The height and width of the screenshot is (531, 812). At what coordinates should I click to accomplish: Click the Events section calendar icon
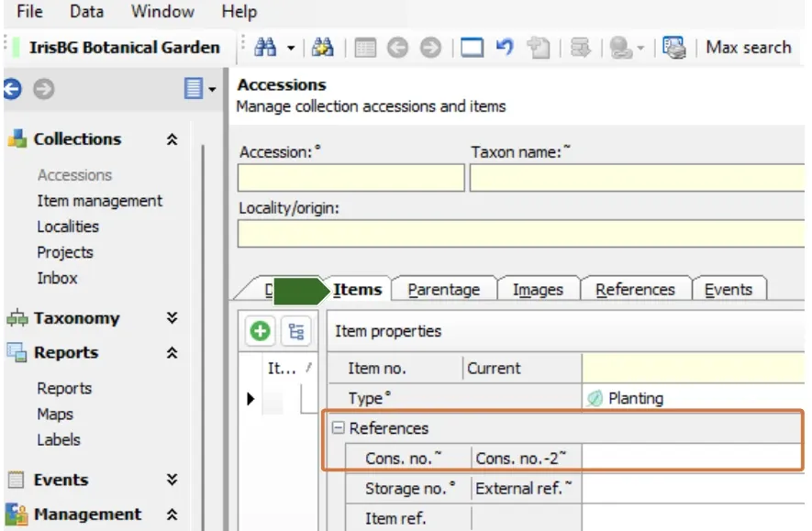(x=16, y=480)
